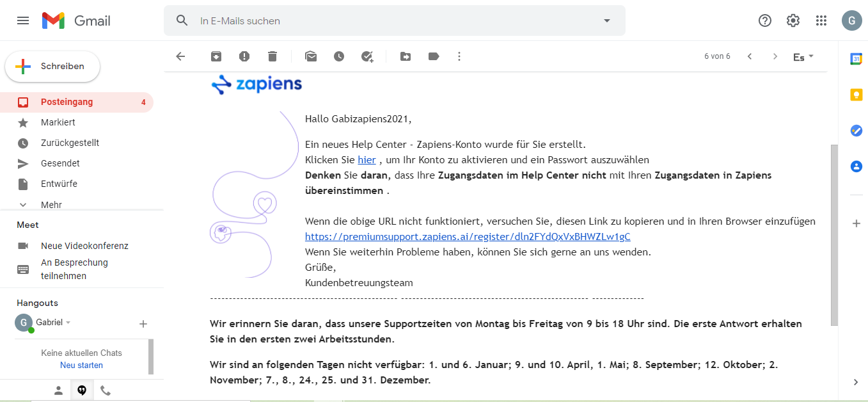
Task: Click the Zapiens logo in email
Action: [256, 84]
